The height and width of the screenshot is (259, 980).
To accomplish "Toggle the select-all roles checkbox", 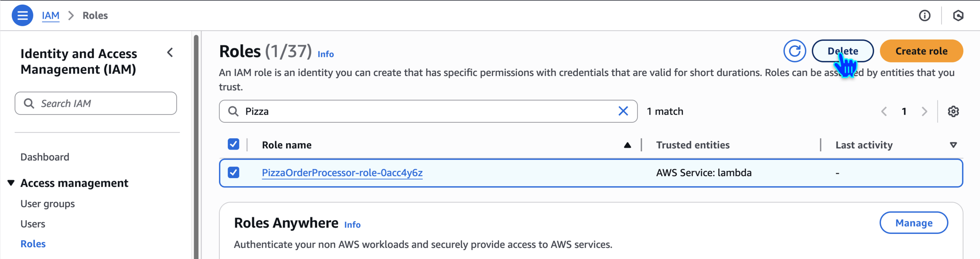I will tap(233, 144).
